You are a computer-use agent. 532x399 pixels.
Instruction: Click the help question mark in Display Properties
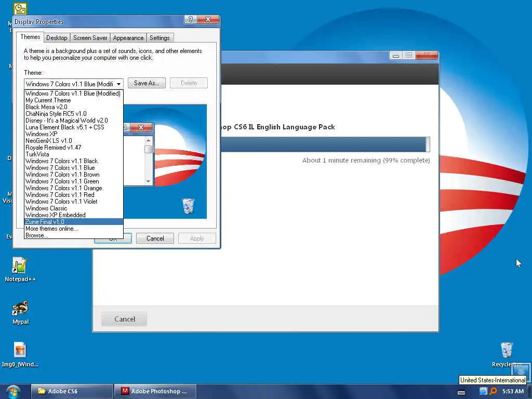click(190, 19)
